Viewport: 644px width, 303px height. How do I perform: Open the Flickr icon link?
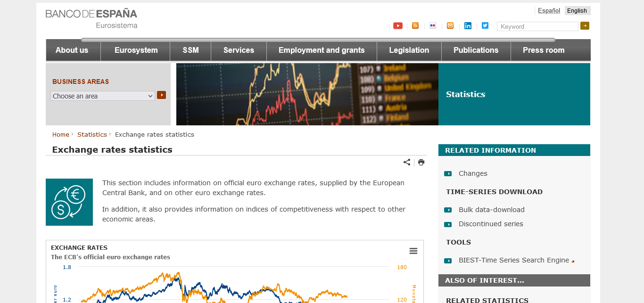coord(432,26)
